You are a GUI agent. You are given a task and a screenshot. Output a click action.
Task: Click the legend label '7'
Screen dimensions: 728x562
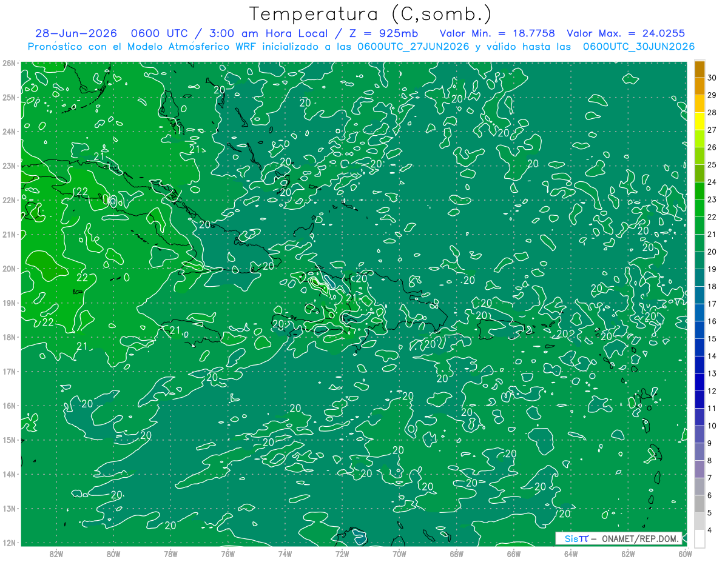[710, 478]
